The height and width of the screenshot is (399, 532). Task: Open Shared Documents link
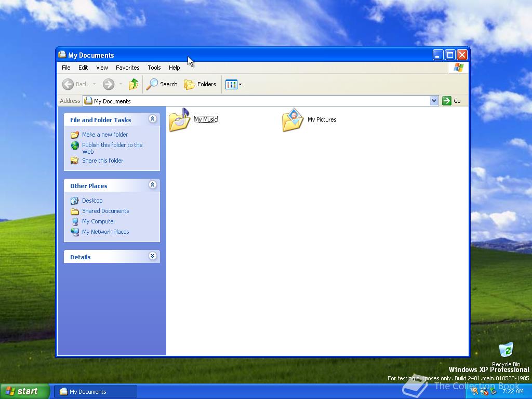pos(105,211)
